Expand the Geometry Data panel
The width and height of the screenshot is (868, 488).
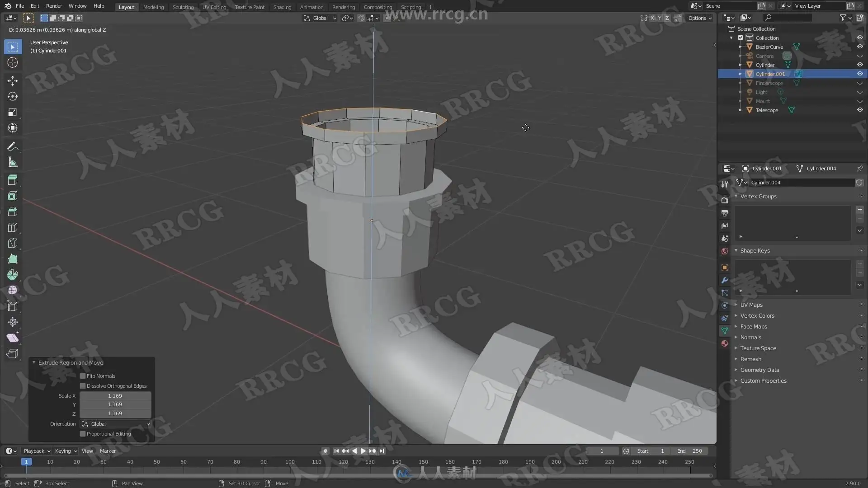click(759, 370)
